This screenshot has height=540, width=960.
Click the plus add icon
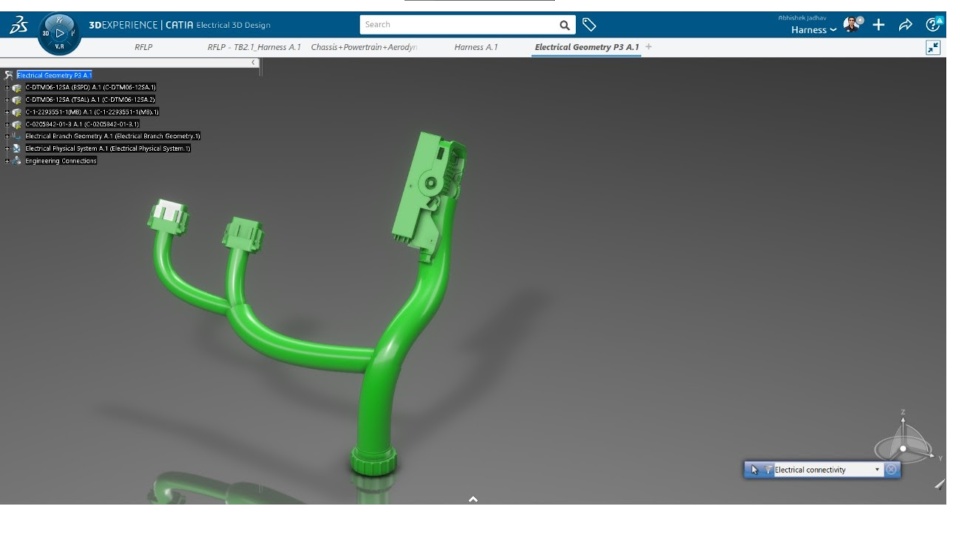tap(879, 24)
